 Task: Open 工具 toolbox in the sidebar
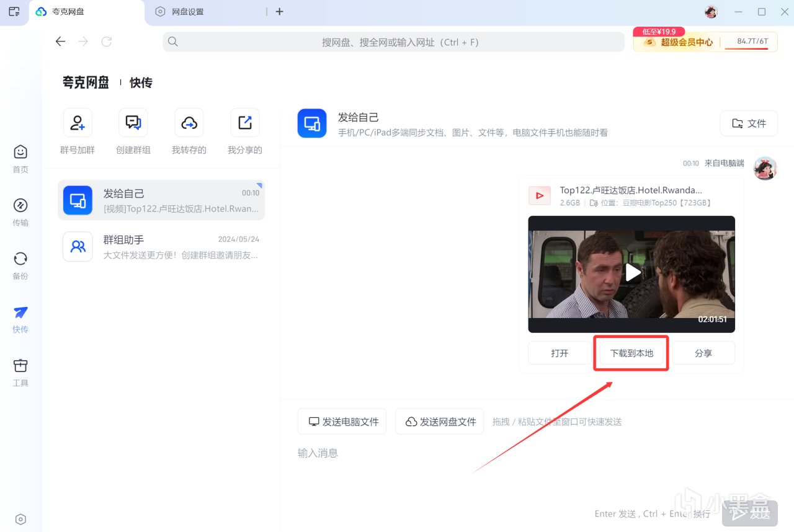(20, 373)
